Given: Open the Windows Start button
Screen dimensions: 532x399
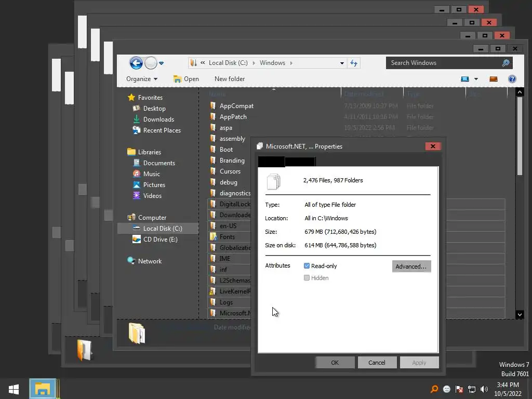Looking at the screenshot, I should [x=14, y=389].
